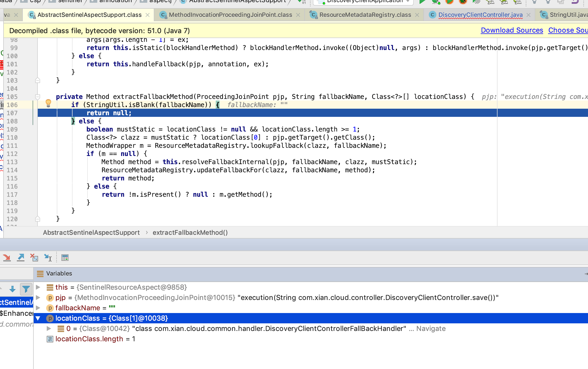Open the evaluate expression calculator icon
This screenshot has height=369, width=588.
[x=65, y=258]
